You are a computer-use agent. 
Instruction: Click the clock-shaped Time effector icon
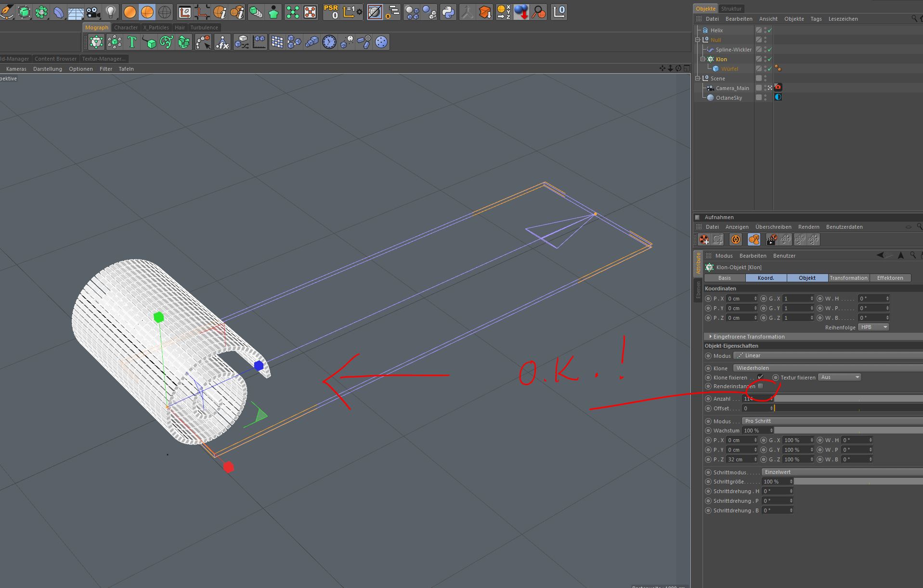(x=329, y=42)
